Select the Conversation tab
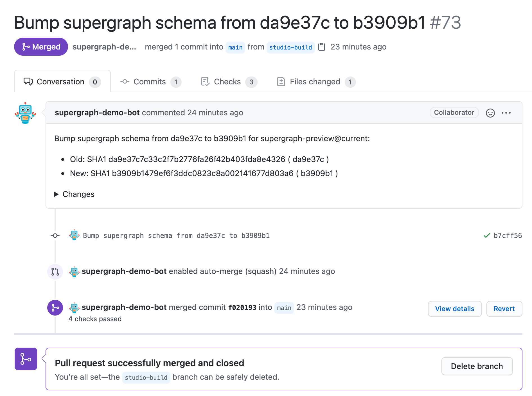The image size is (532, 396). (x=62, y=82)
